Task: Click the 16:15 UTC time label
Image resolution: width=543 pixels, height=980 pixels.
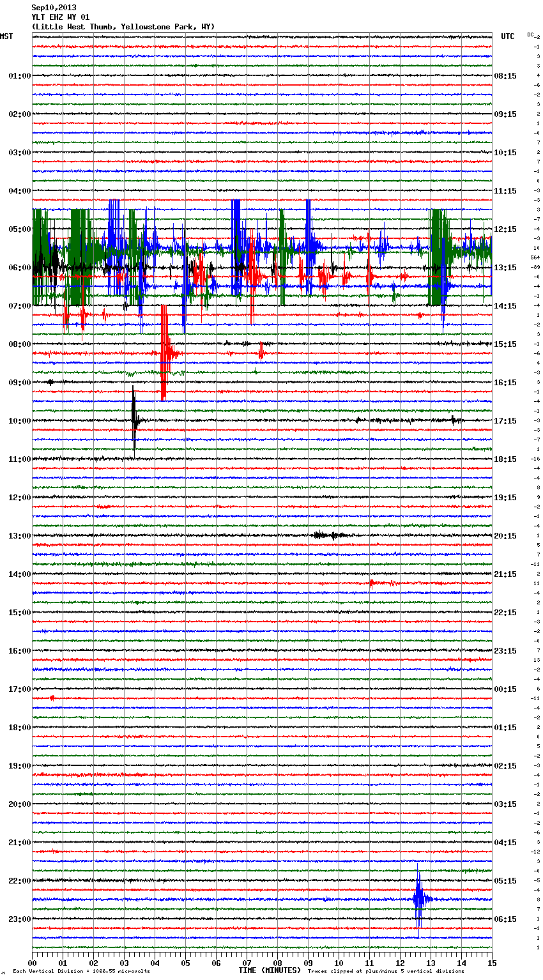Action: pos(505,383)
